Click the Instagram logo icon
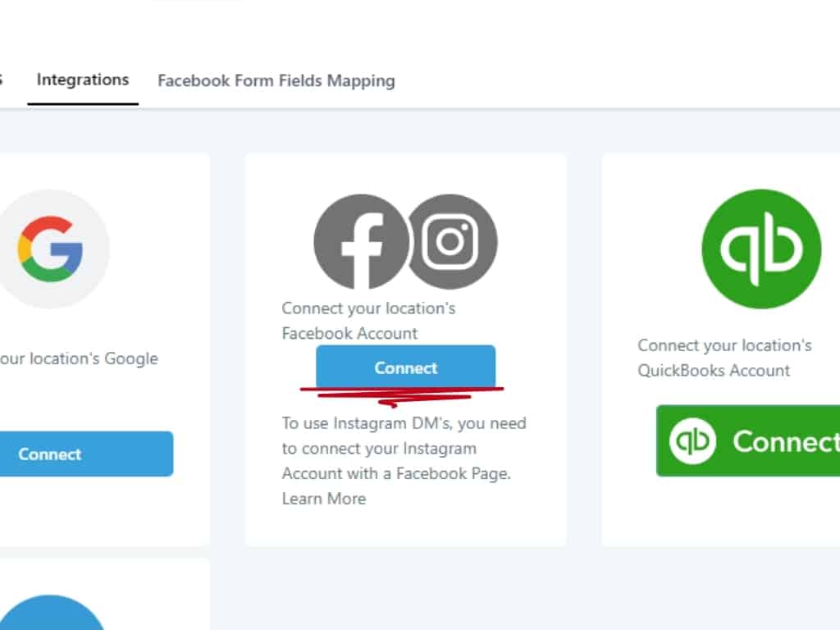 (x=451, y=241)
